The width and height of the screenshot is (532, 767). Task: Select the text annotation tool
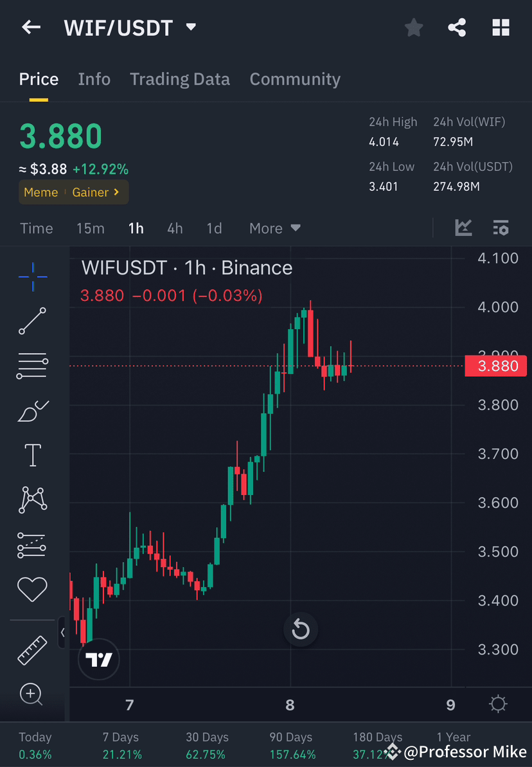tap(31, 455)
